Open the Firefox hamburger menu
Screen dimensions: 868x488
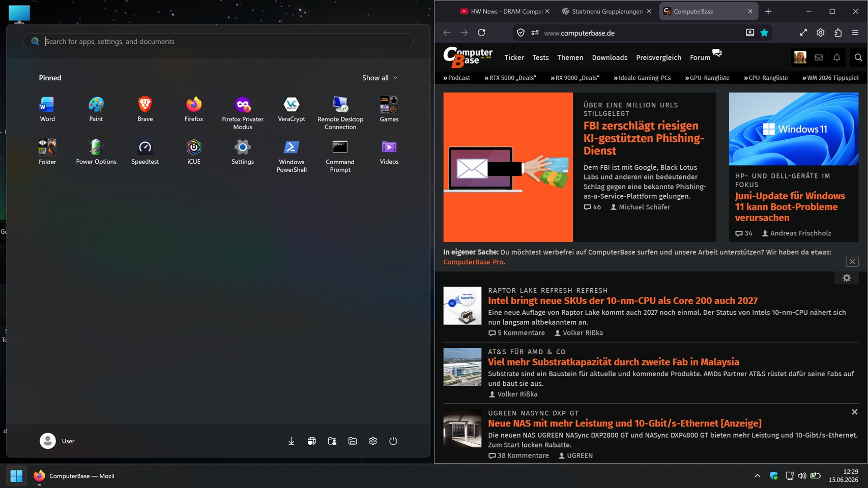(855, 33)
